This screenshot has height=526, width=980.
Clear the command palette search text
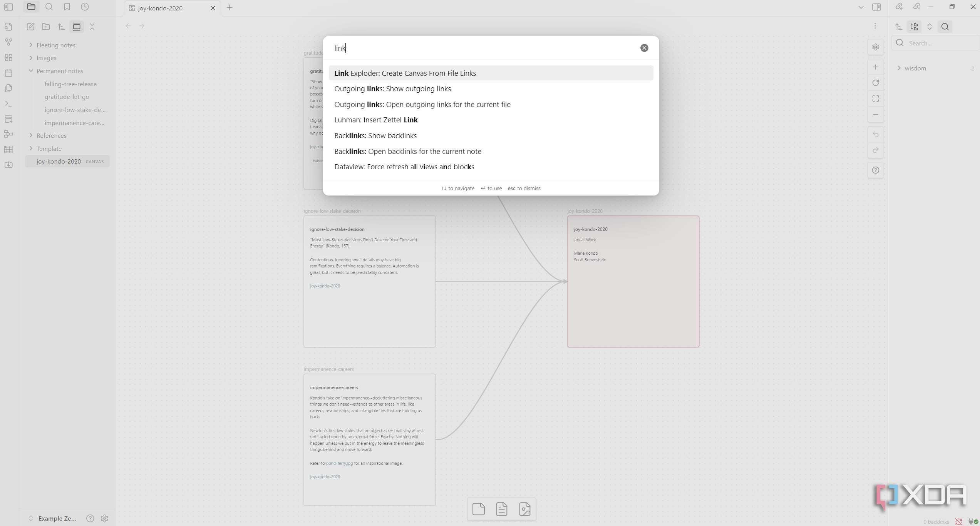644,48
